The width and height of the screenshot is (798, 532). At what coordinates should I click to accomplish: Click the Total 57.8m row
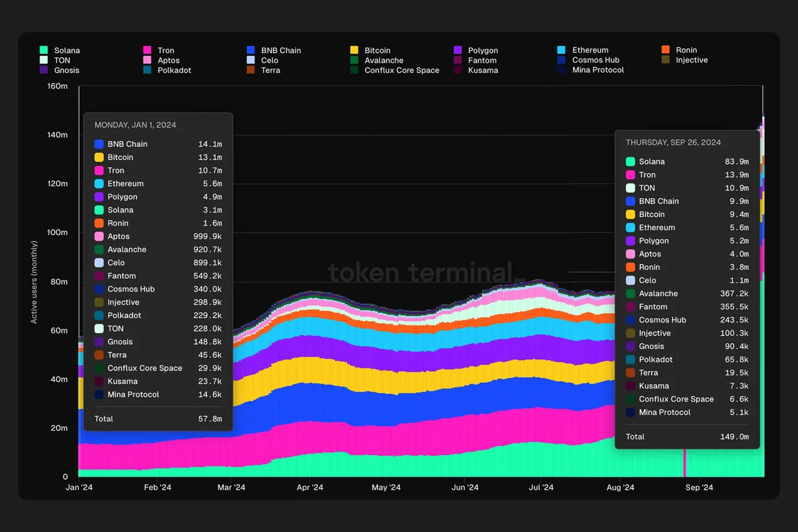tap(158, 419)
